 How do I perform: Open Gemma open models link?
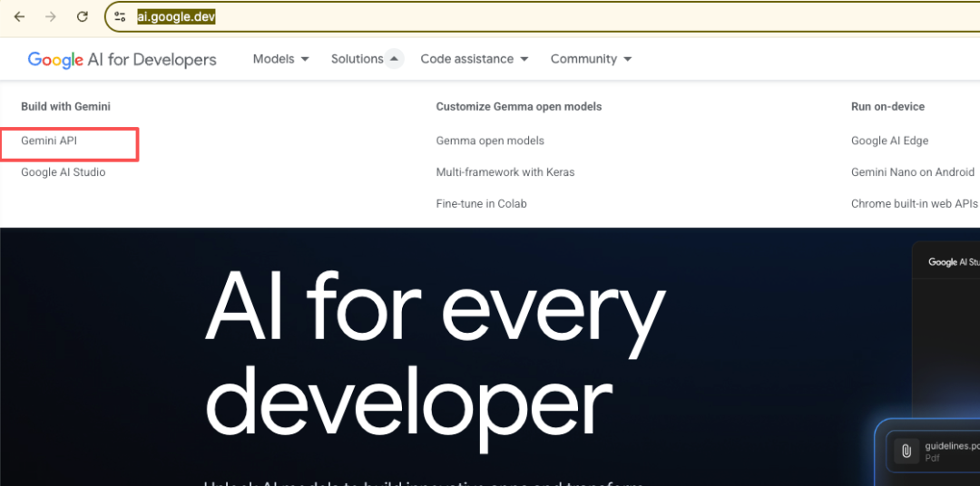tap(490, 141)
